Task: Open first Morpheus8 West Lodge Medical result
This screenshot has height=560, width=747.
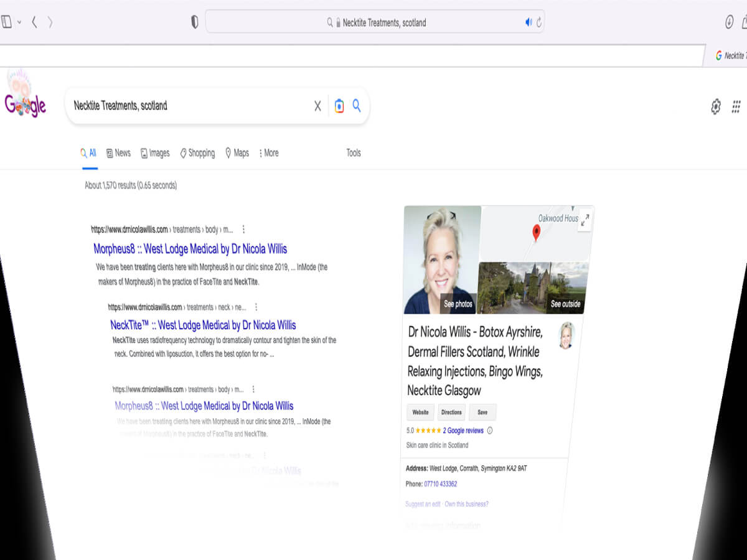Action: 190,249
